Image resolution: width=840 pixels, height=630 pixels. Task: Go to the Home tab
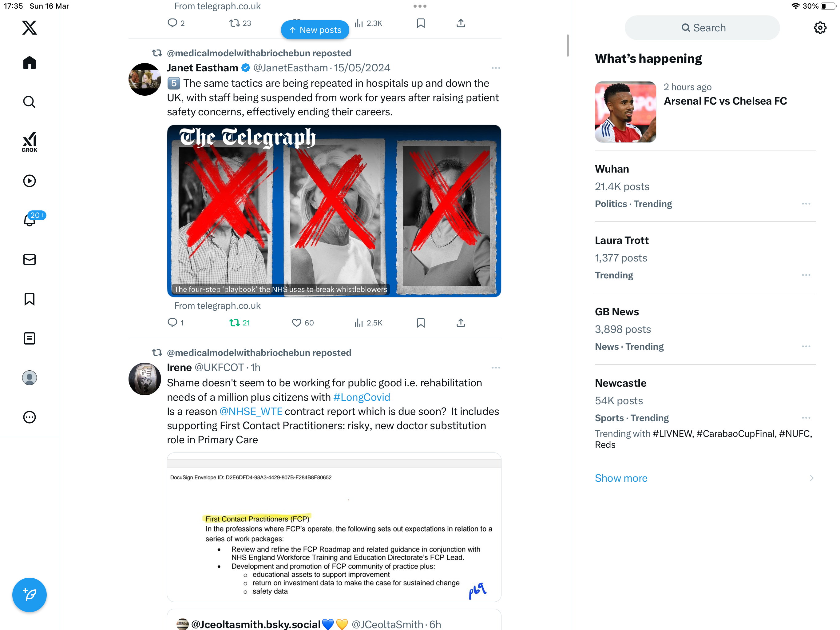[x=29, y=63]
